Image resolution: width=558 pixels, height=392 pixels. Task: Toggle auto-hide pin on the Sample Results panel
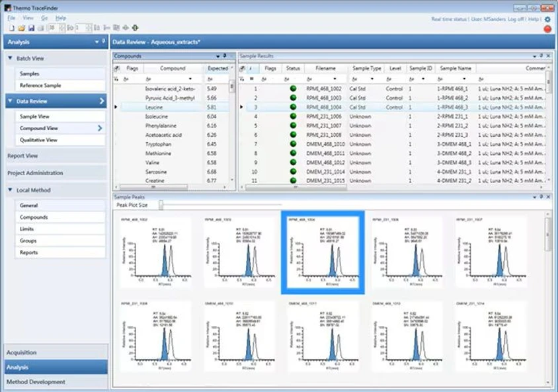point(540,57)
